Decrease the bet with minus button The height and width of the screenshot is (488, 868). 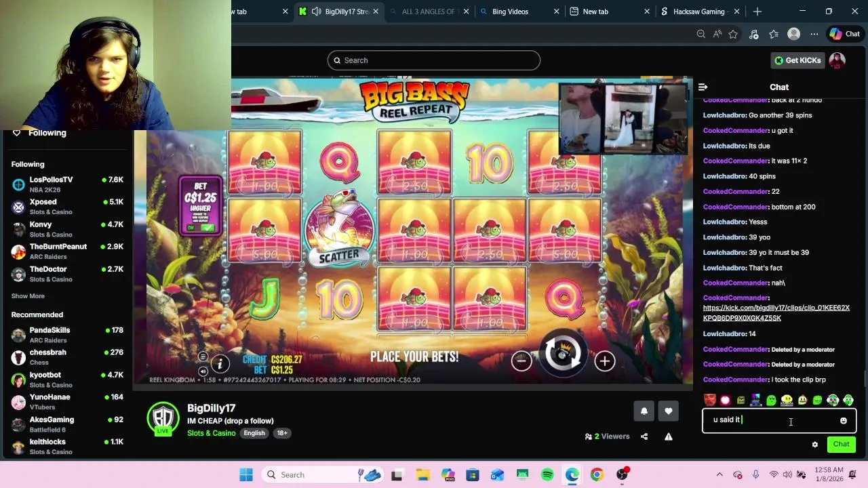pyautogui.click(x=521, y=361)
